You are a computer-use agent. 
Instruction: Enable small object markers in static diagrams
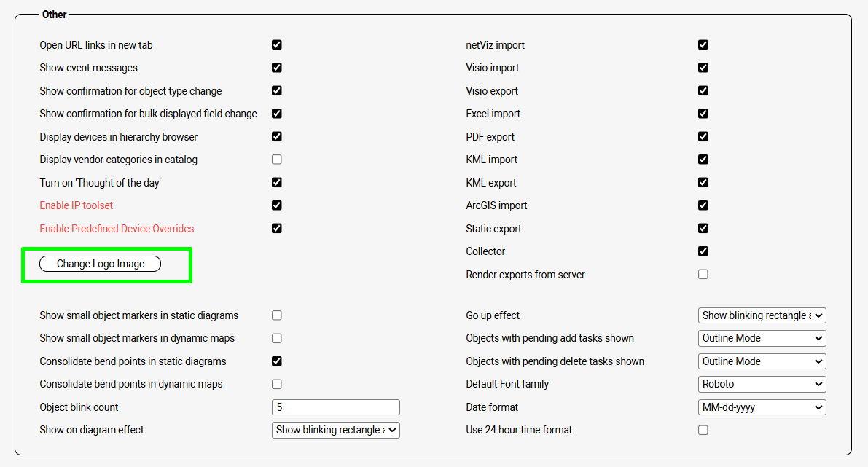tap(277, 315)
